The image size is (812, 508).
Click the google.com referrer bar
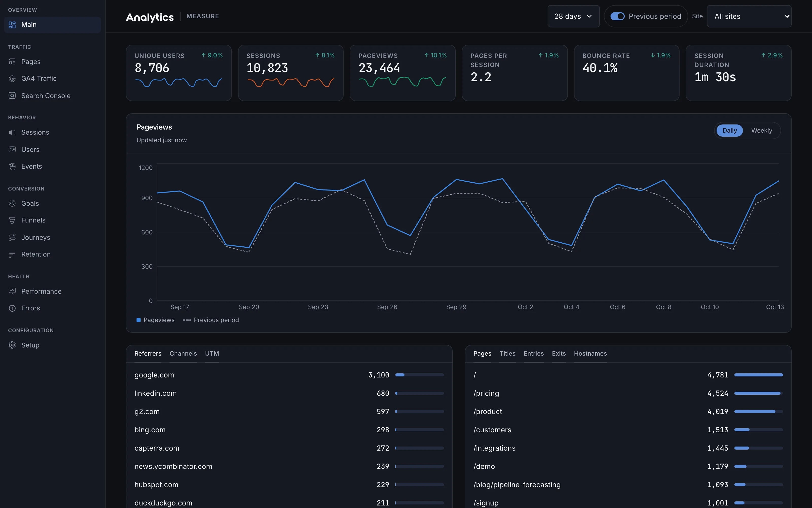[419, 375]
